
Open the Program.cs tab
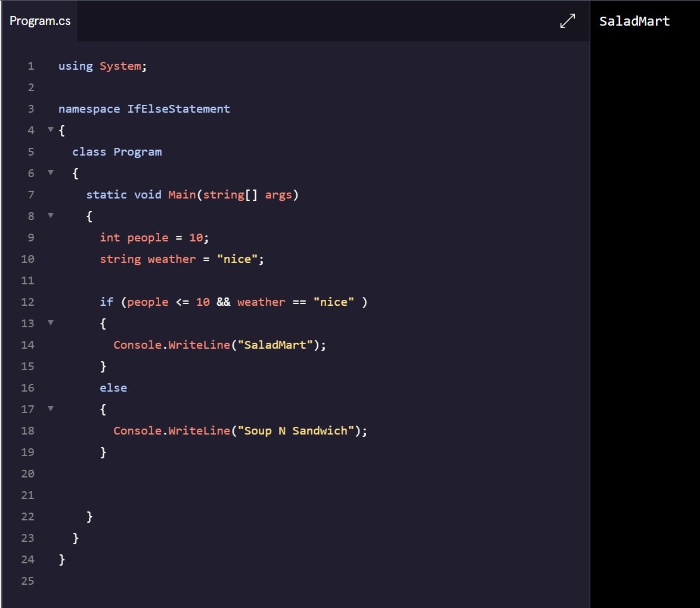[x=40, y=21]
